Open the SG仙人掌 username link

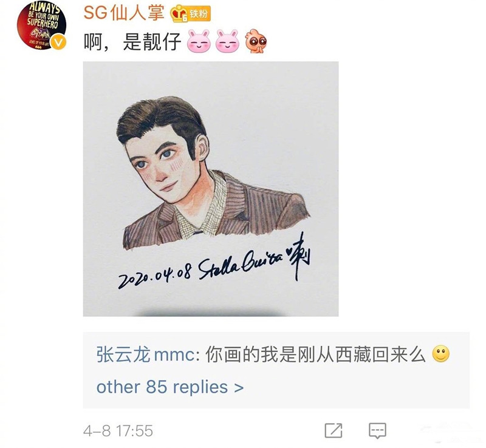coord(124,13)
